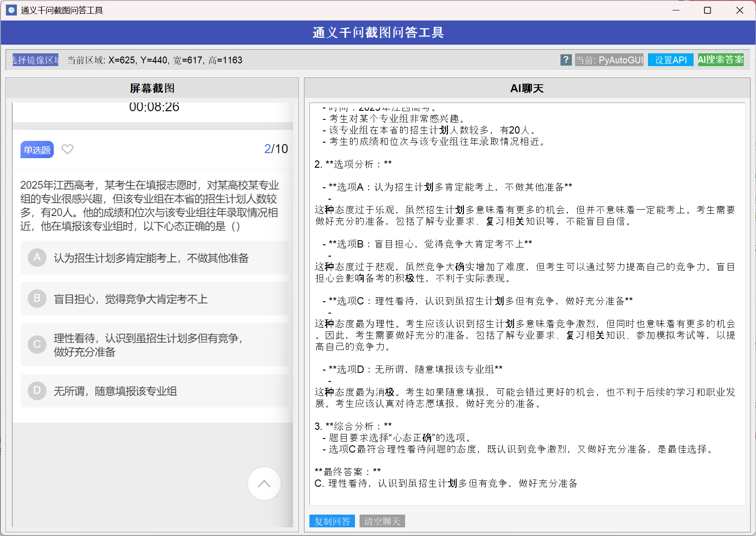Click the AI聊天 panel header
The height and width of the screenshot is (536, 756).
tap(527, 88)
